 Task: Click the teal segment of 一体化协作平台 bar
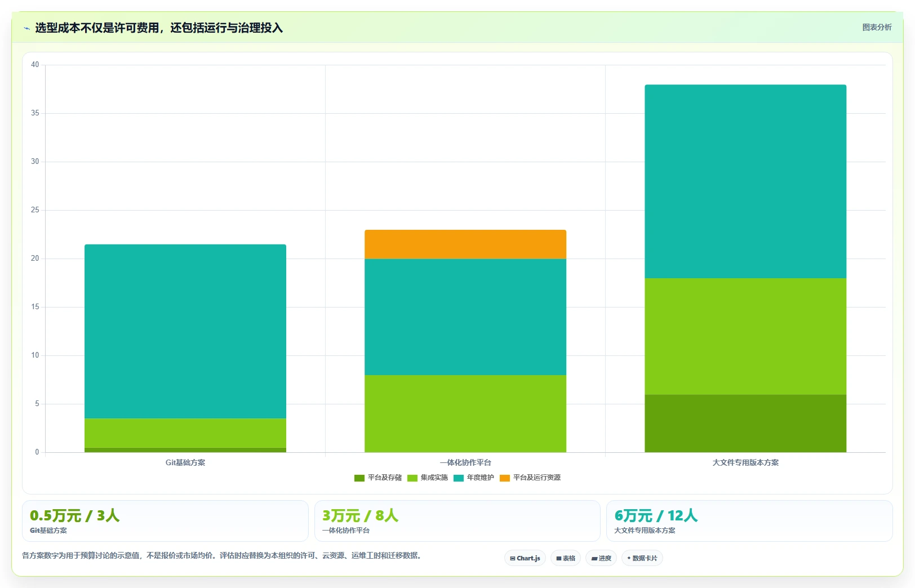[465, 317]
